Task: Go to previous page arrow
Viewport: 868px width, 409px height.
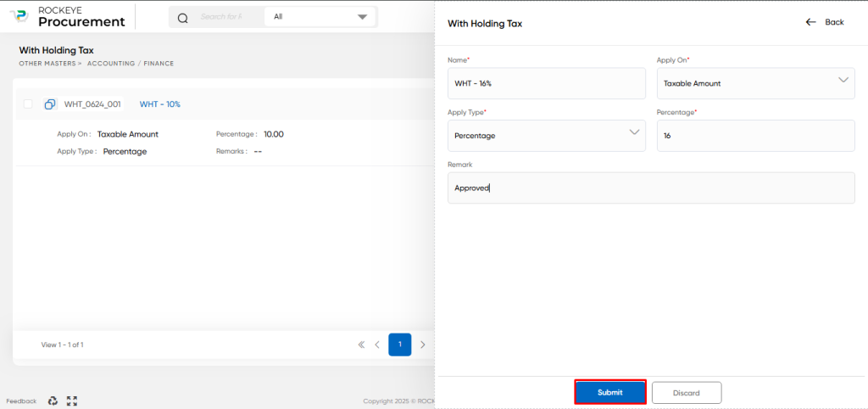Action: 377,345
